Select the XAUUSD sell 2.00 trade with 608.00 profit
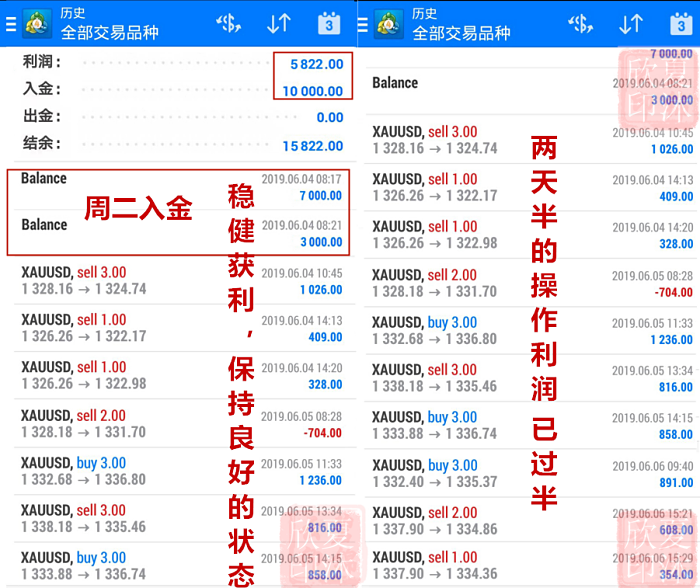This screenshot has width=700, height=588. (532, 521)
